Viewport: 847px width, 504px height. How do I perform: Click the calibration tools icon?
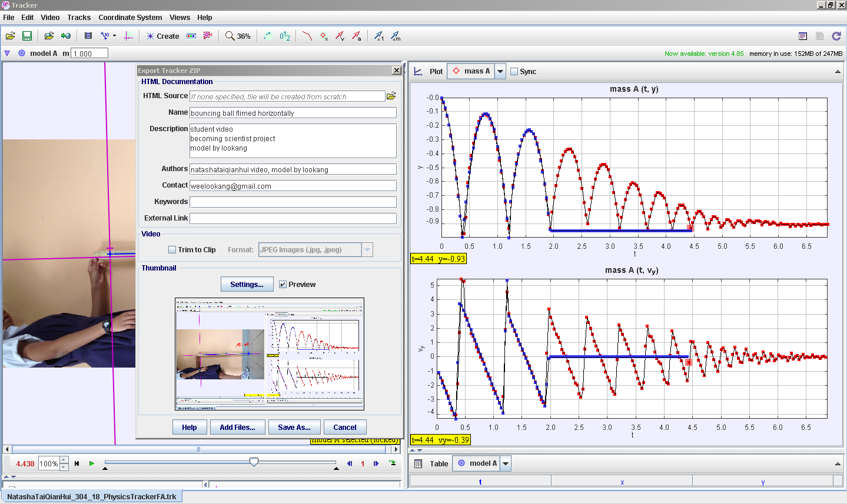pos(106,36)
